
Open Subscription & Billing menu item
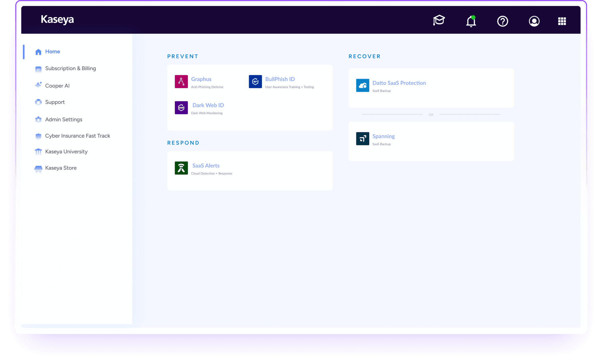pyautogui.click(x=70, y=68)
